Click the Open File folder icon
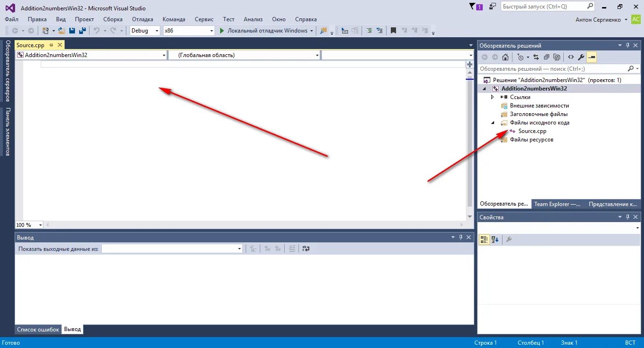 [61, 31]
